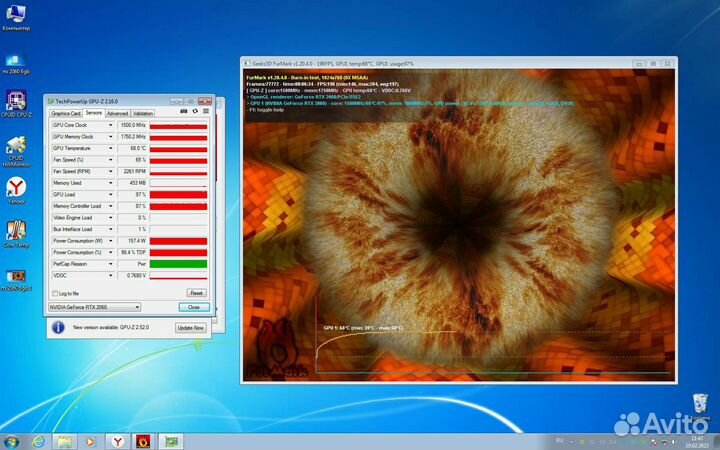
Task: Open Internet Explorer from the taskbar
Action: click(x=39, y=442)
